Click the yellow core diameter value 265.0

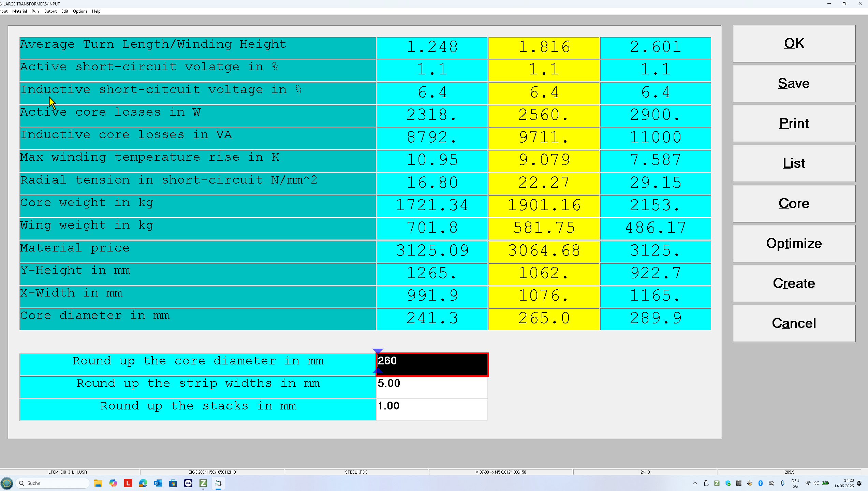[x=544, y=319]
